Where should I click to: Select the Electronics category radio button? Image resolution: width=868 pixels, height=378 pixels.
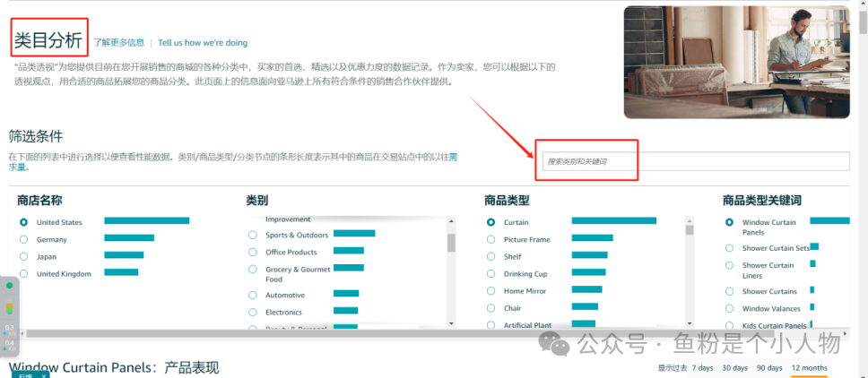click(253, 313)
